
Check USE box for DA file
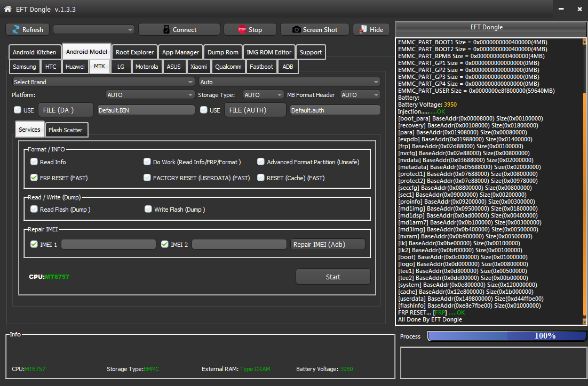(x=18, y=110)
